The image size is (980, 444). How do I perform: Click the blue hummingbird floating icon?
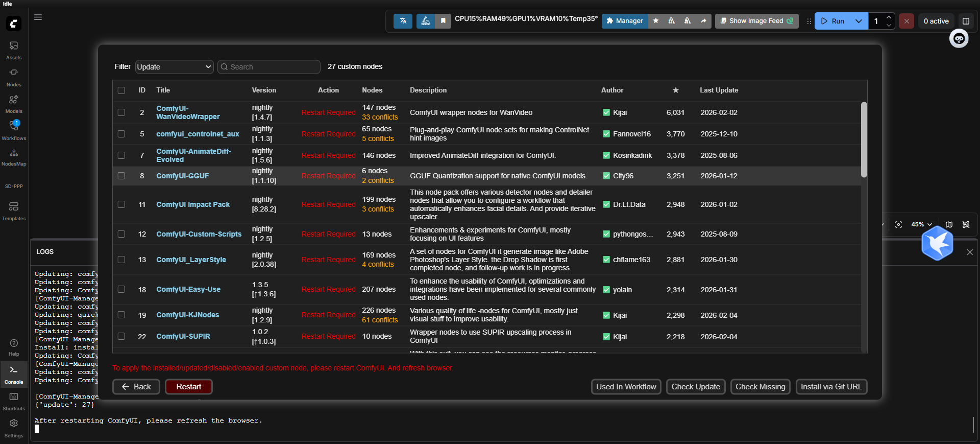pos(938,243)
